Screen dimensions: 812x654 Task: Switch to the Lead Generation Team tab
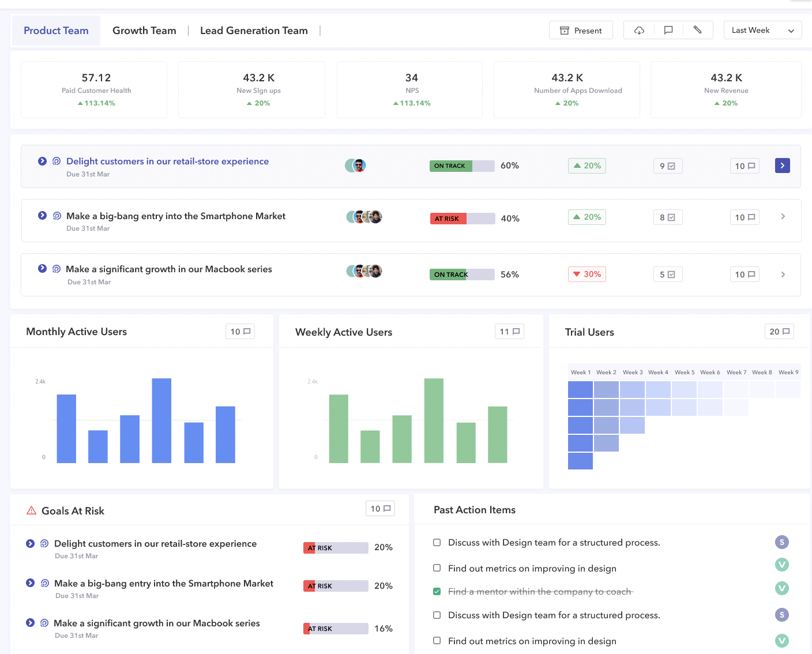254,31
